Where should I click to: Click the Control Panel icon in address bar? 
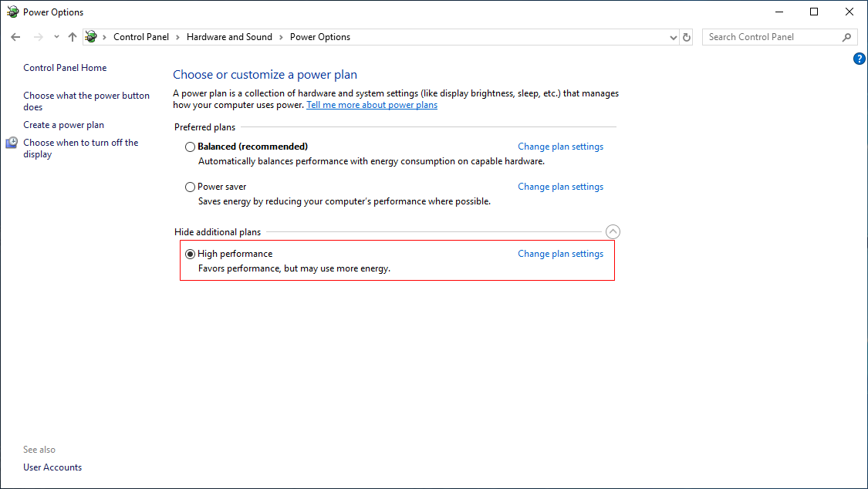point(91,37)
